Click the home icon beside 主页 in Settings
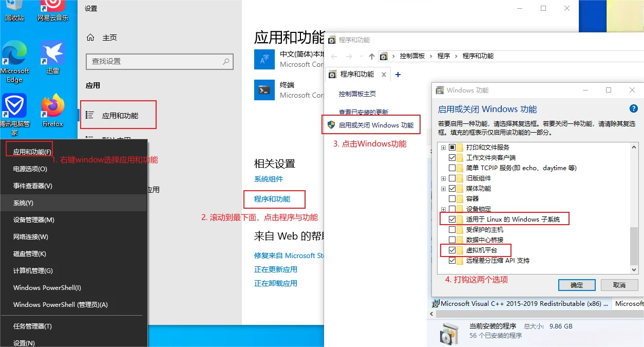This screenshot has height=347, width=644. tap(91, 38)
